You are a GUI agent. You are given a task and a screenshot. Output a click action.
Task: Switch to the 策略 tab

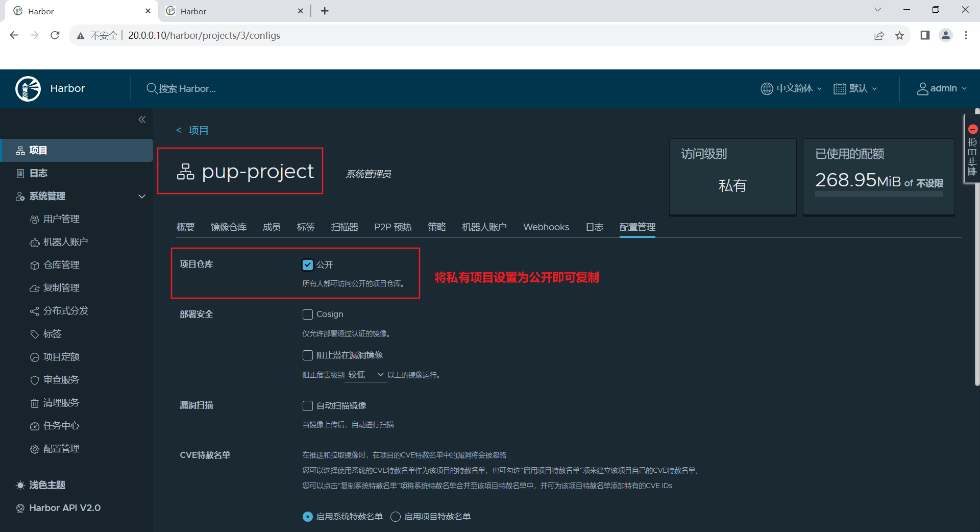pos(437,227)
